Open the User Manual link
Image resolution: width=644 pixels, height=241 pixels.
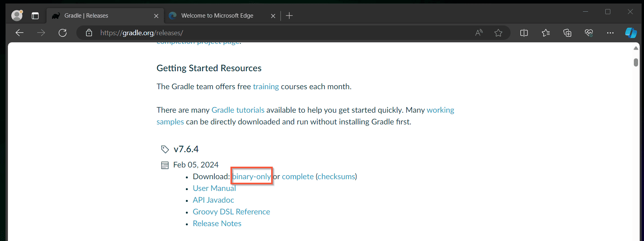pos(214,188)
